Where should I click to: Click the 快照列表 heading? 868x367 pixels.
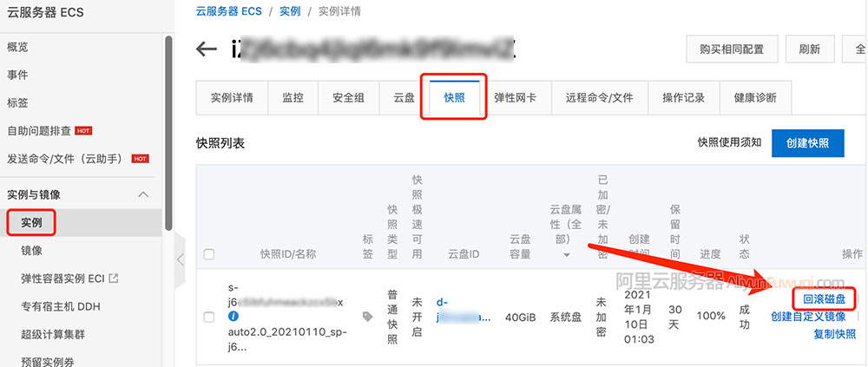click(220, 143)
